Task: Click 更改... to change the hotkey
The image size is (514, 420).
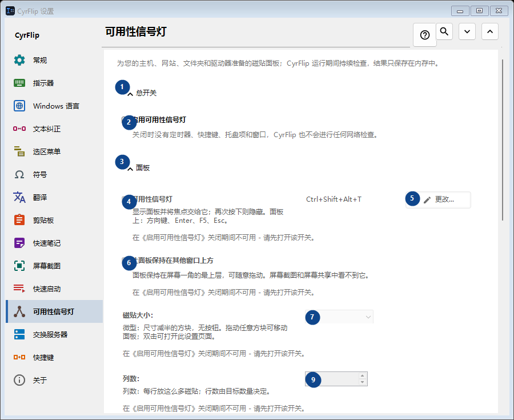Action: (438, 199)
